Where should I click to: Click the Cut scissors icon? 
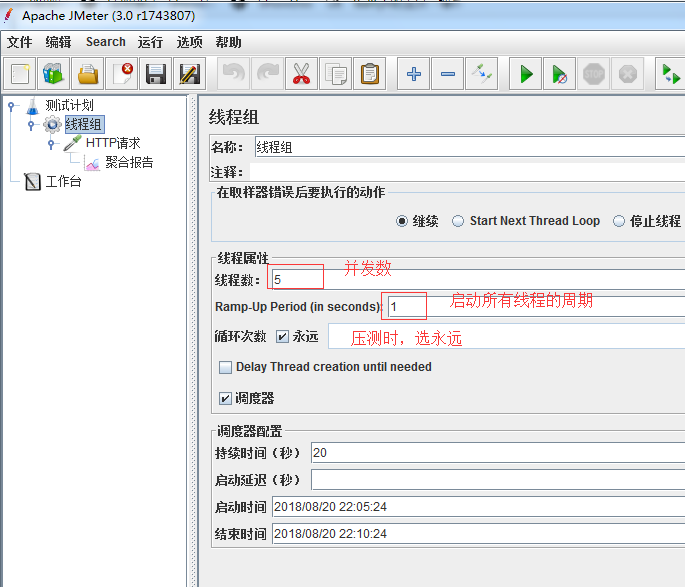click(301, 74)
